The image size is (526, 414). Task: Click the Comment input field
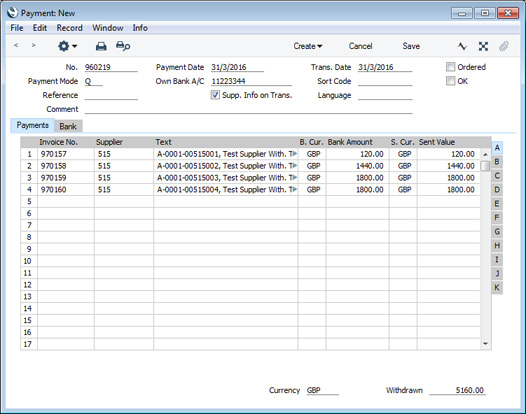(248, 109)
